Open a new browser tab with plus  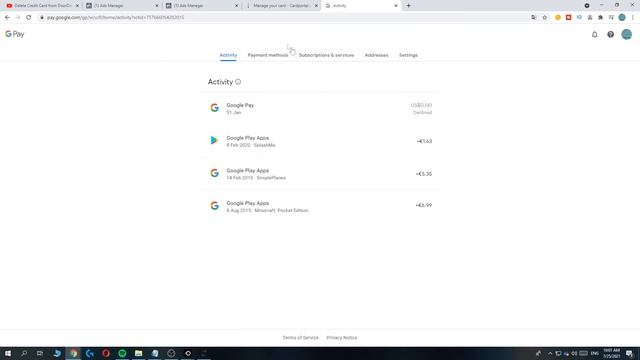408,6
